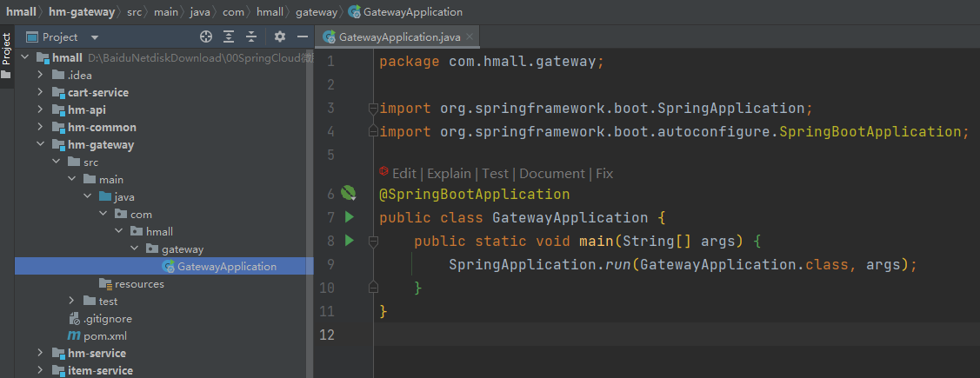This screenshot has height=378, width=980.
Task: Click the Collapse All icon in Project panel
Action: [x=251, y=36]
